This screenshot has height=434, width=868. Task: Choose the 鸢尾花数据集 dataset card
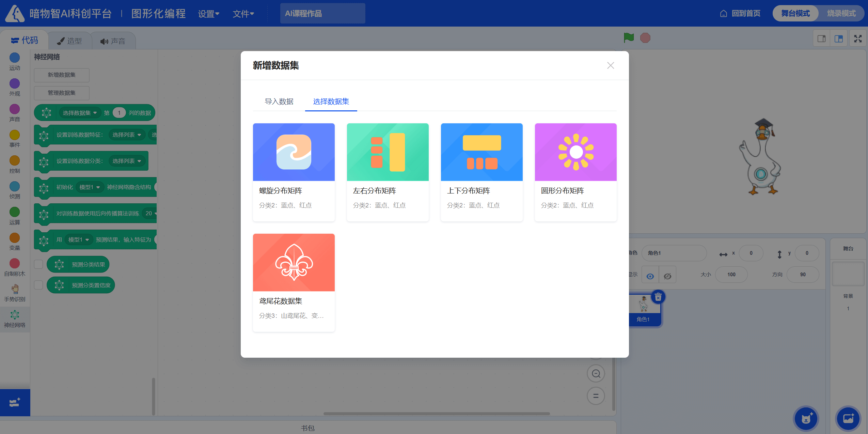point(294,282)
